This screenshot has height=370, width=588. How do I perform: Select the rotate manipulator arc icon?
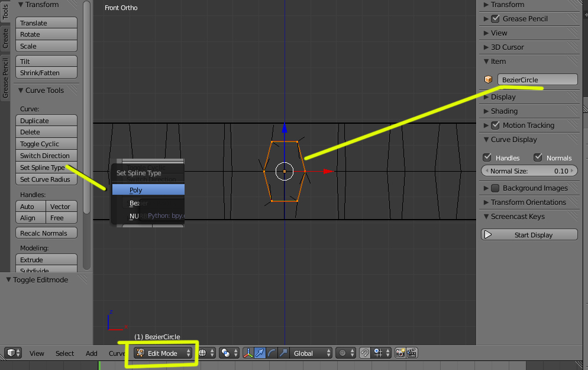272,353
